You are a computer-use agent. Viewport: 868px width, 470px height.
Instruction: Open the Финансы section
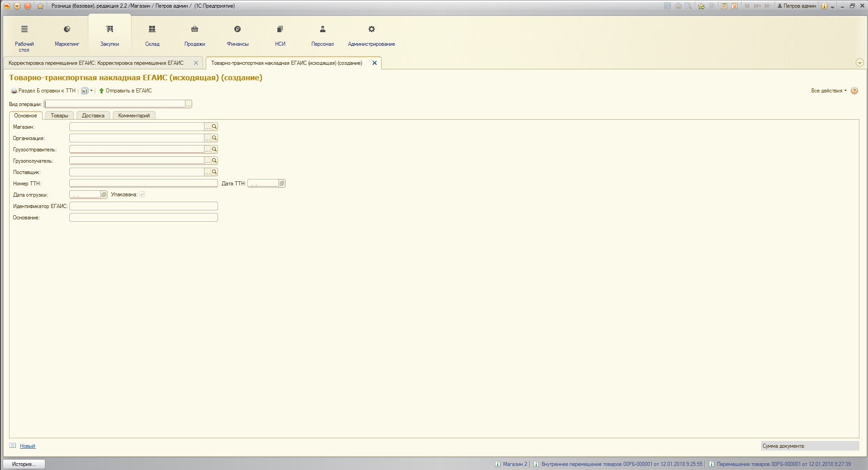click(x=238, y=36)
